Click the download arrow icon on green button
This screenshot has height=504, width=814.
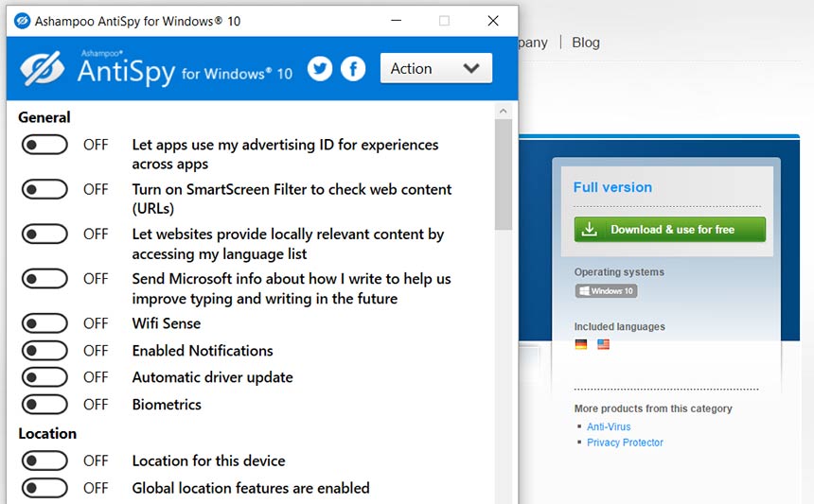(590, 229)
